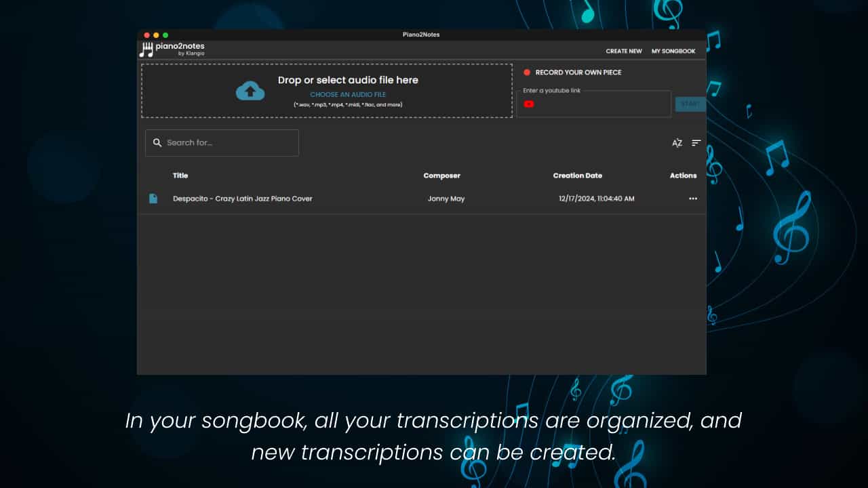Click the red record dot indicator
This screenshot has height=488, width=868.
tap(527, 72)
